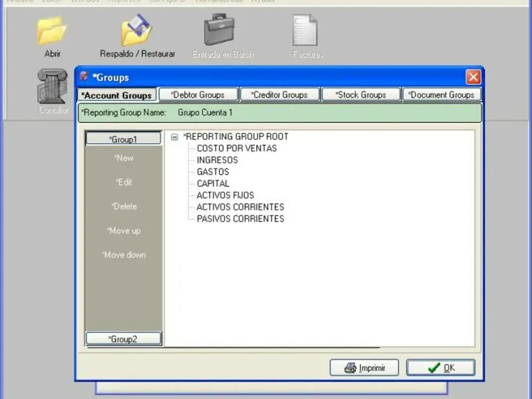Click Move down in the side panel
532x399 pixels.
(124, 255)
